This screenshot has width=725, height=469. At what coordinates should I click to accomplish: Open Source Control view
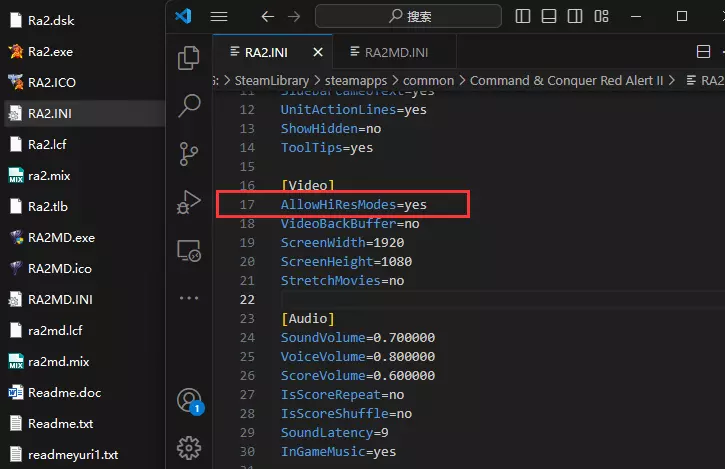pyautogui.click(x=189, y=154)
